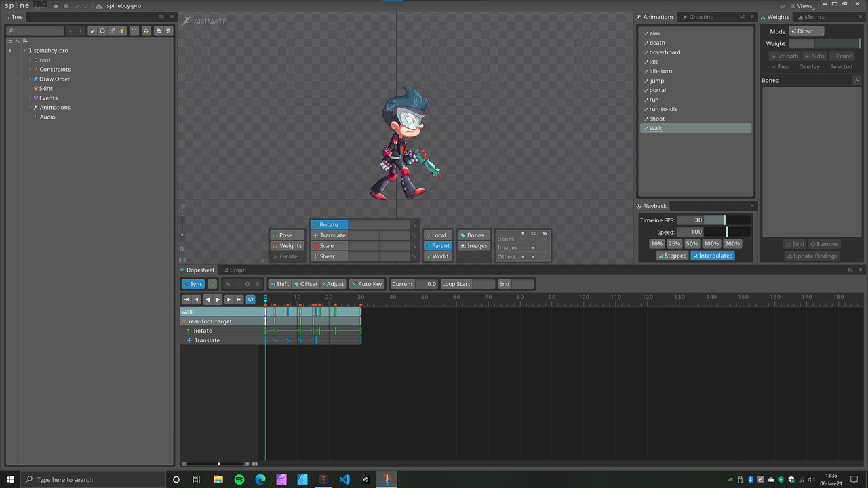Click the Windows Start button
Image resolution: width=868 pixels, height=488 pixels.
(x=10, y=479)
